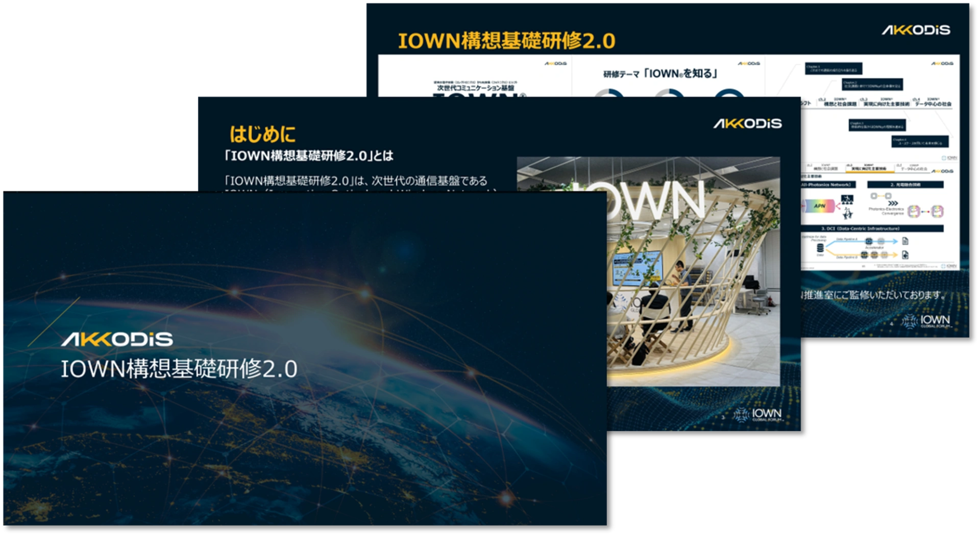Click the lower document icon in the DCI diagram
Screen dimensions: 980x536
905,254
